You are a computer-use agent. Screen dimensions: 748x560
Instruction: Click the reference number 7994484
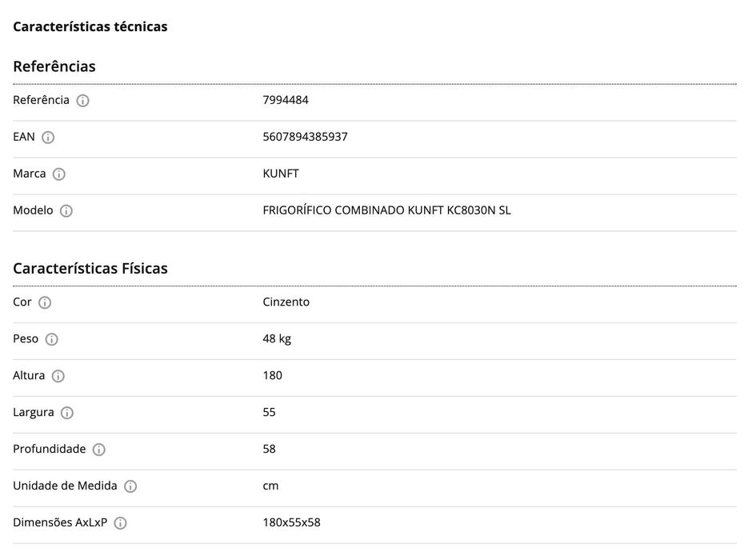click(286, 100)
